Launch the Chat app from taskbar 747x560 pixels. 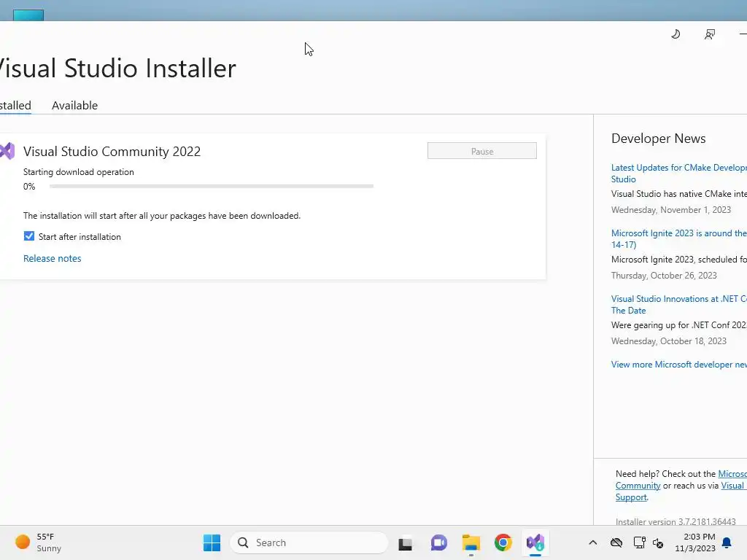point(438,542)
